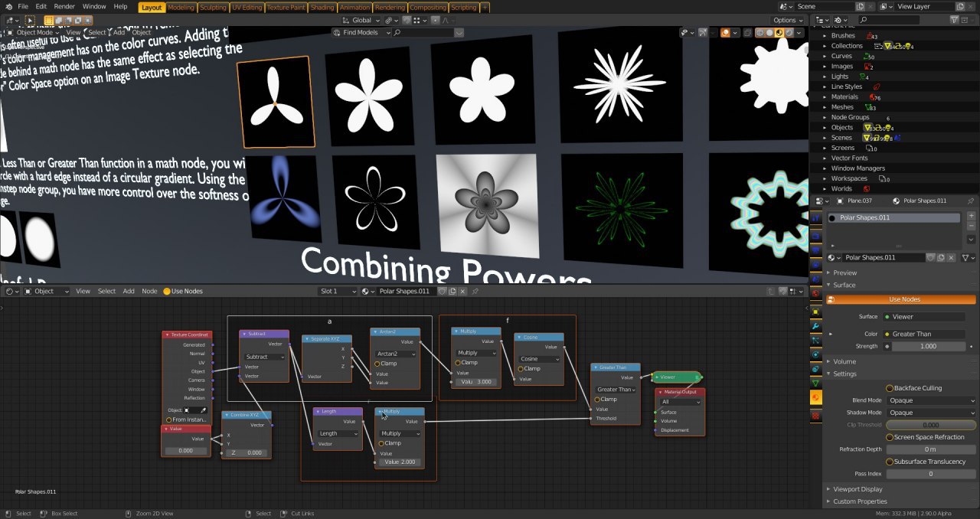Expand the Materials entry in outliner

tap(825, 97)
